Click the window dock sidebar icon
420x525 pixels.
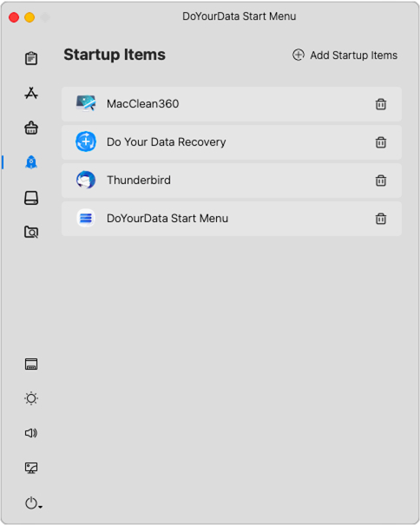(x=31, y=364)
